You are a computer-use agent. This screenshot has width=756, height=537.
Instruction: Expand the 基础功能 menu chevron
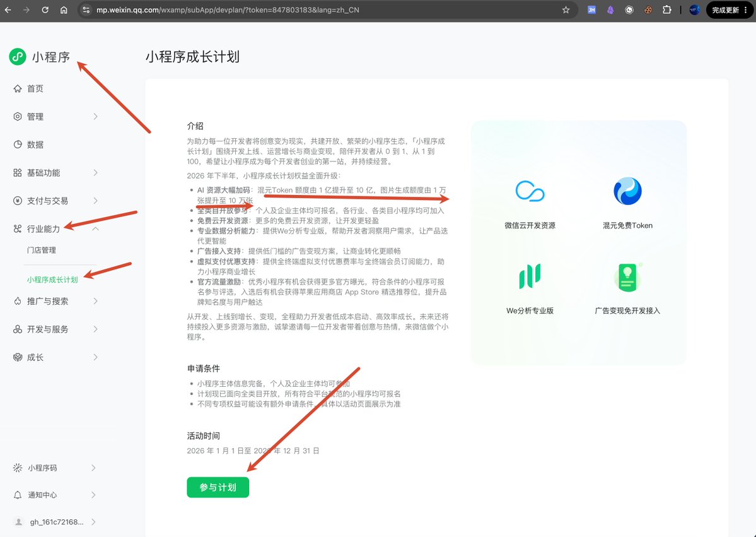[x=95, y=173]
